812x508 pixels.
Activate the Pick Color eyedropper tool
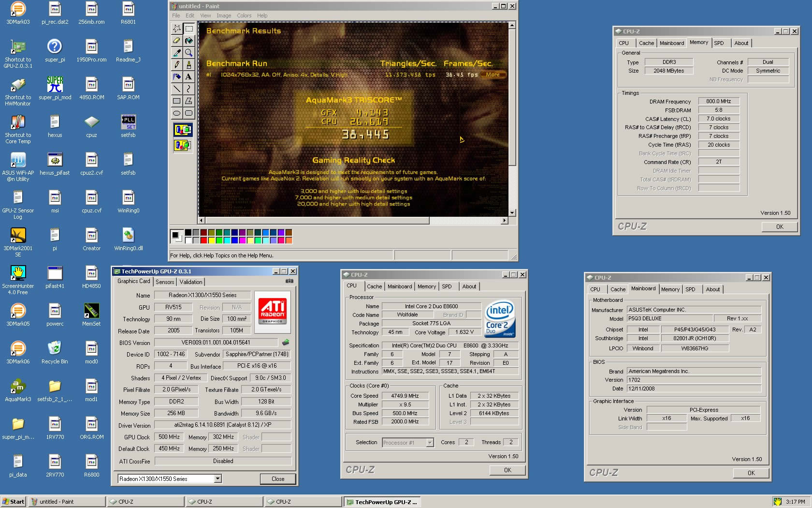(x=177, y=53)
